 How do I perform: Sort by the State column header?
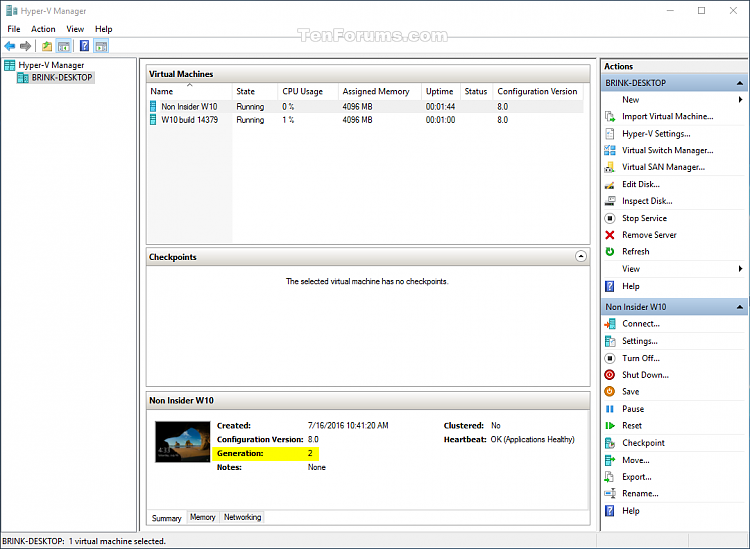(255, 91)
